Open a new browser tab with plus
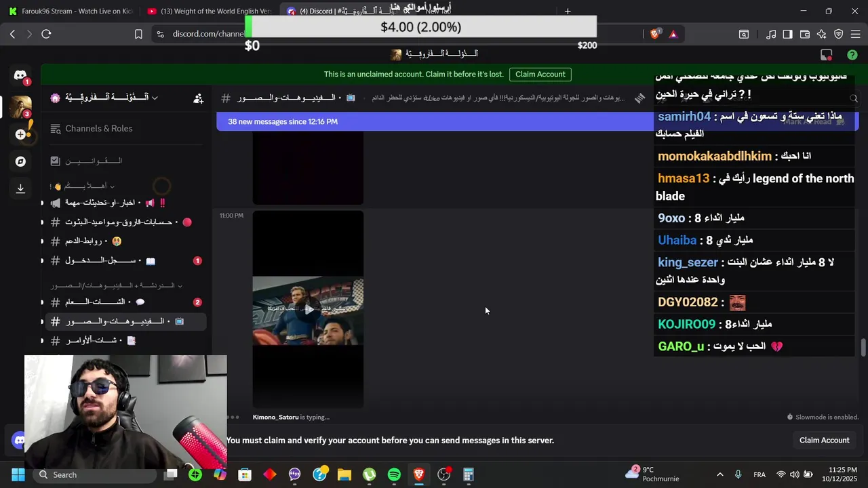Image resolution: width=868 pixels, height=488 pixels. click(x=568, y=11)
